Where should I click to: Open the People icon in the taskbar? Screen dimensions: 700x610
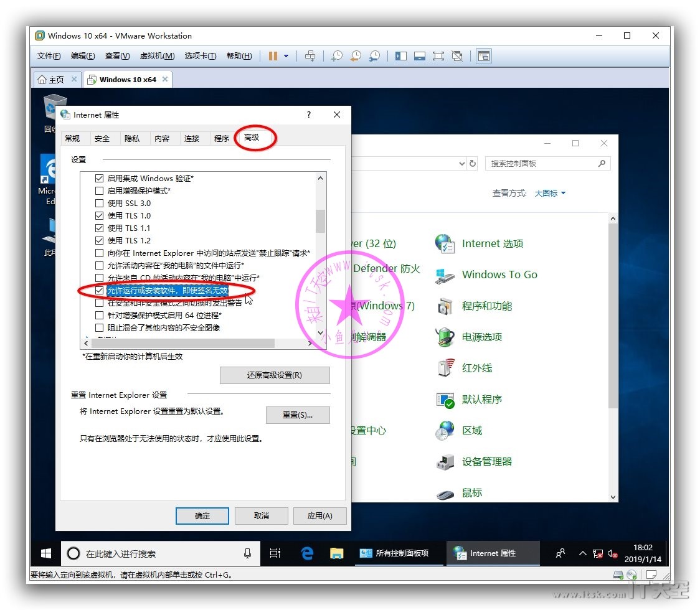[x=560, y=554]
